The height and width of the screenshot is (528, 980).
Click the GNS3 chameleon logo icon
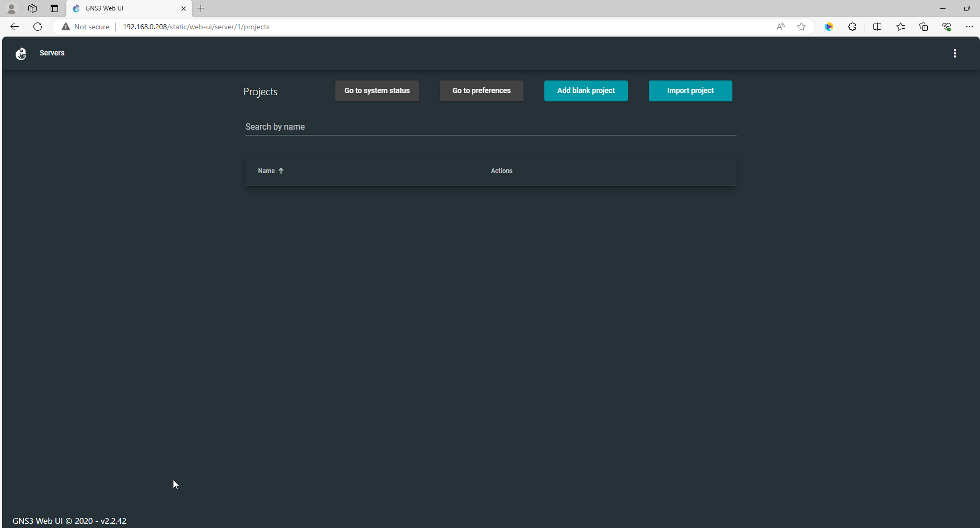[21, 53]
